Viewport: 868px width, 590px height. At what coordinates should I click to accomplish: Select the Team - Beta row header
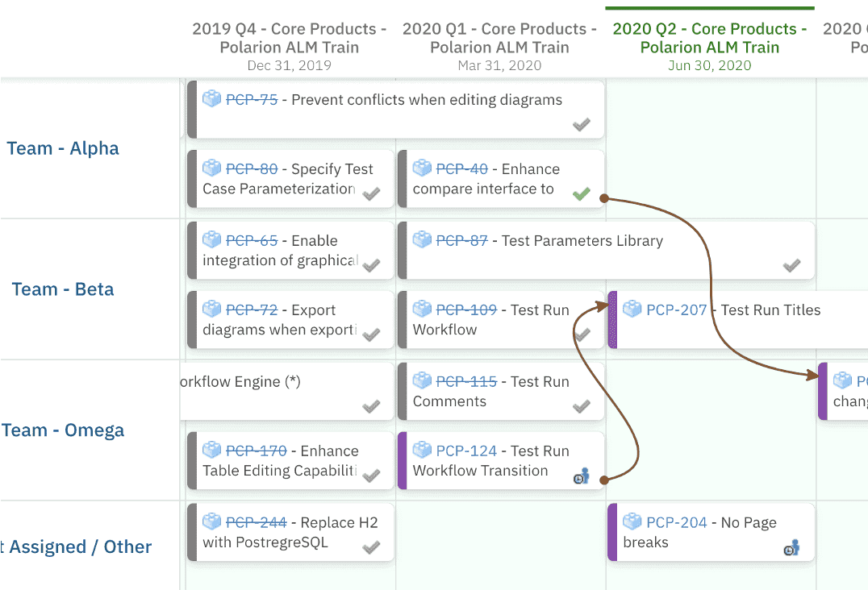(x=63, y=289)
